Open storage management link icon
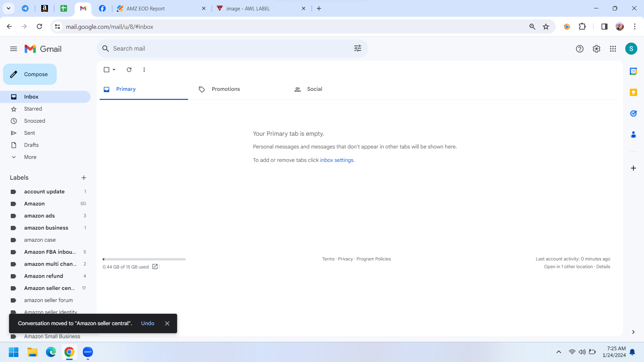 (x=155, y=266)
